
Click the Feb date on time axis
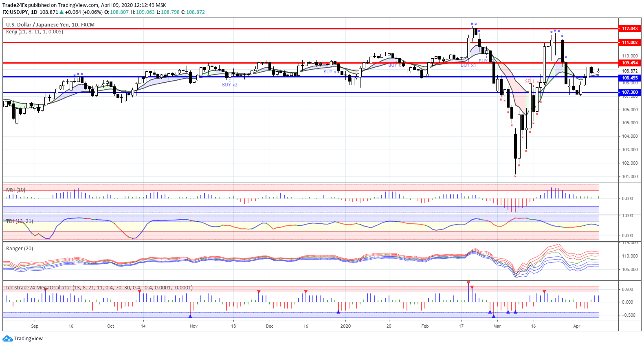425,326
